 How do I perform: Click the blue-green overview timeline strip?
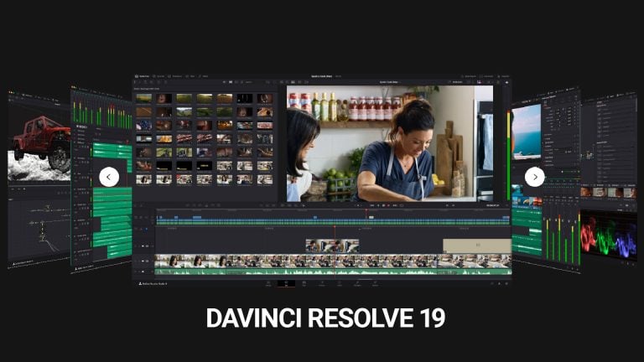tap(333, 221)
